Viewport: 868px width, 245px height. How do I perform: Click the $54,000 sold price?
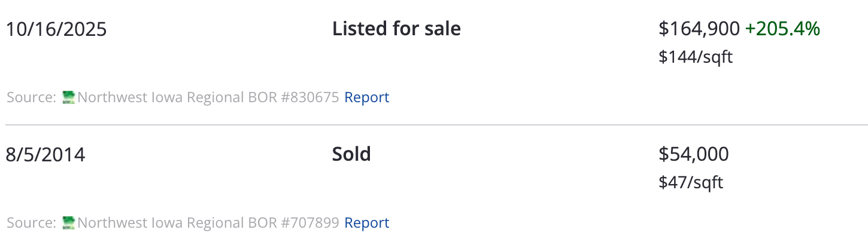coord(693,154)
